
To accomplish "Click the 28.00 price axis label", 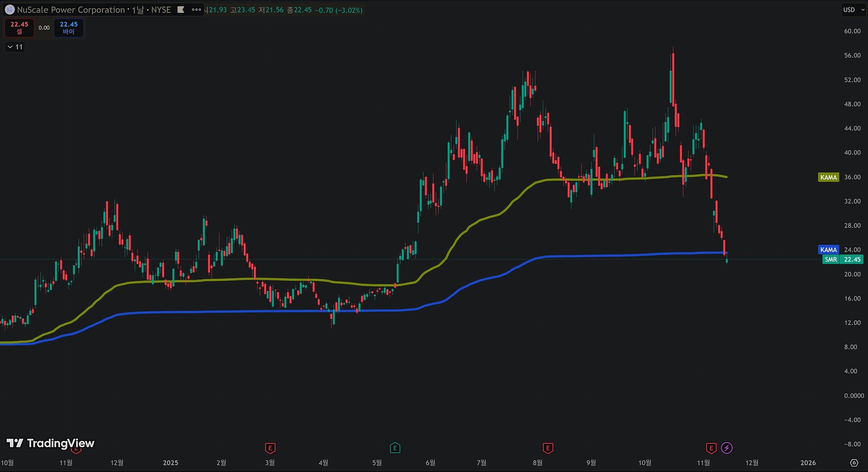I will click(x=852, y=226).
